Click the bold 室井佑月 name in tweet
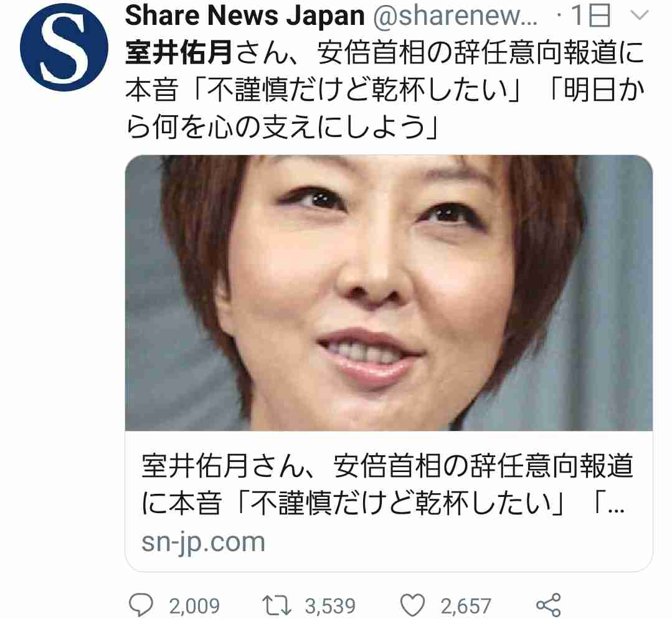 [x=179, y=53]
